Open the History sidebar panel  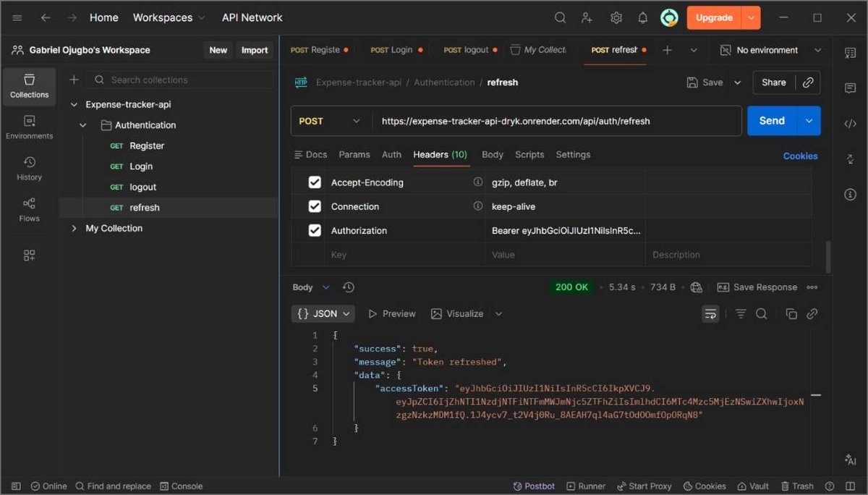click(30, 169)
